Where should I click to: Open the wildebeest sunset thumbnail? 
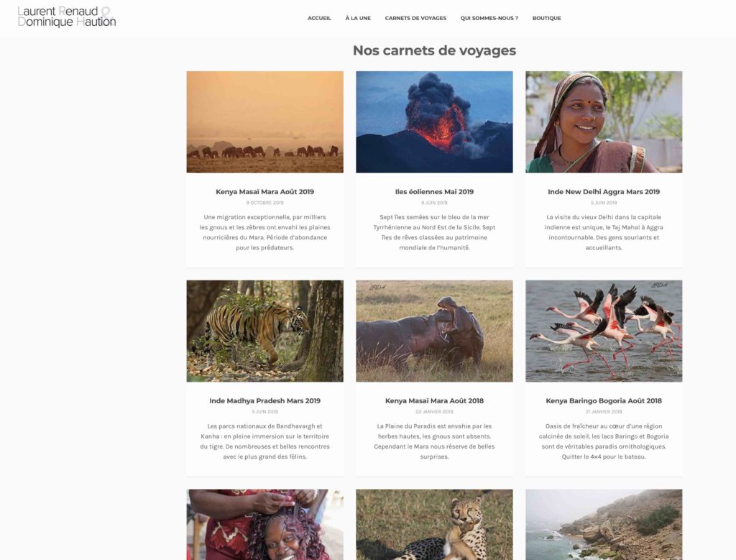click(x=264, y=122)
